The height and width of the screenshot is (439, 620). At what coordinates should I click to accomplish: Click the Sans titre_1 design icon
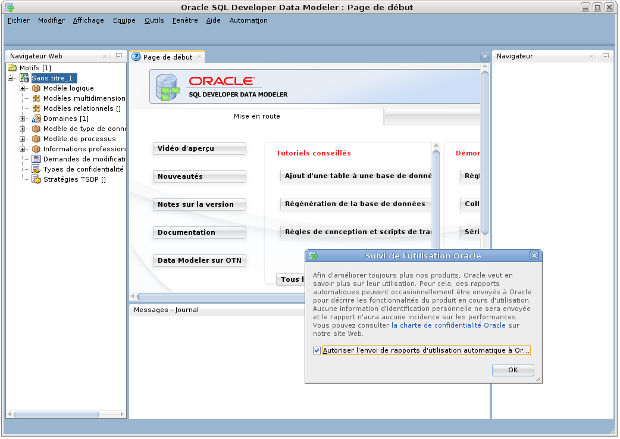pyautogui.click(x=25, y=78)
